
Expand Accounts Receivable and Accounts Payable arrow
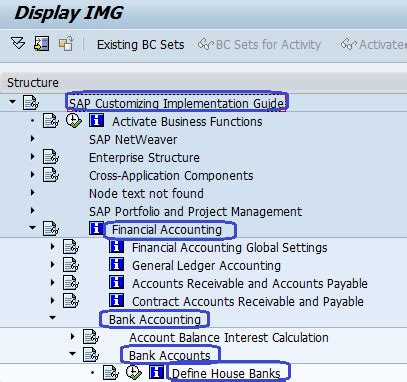(52, 282)
